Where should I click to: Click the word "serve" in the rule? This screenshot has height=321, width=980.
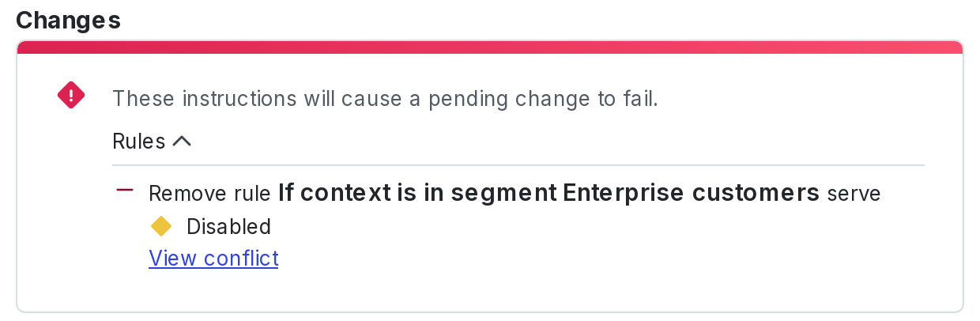pyautogui.click(x=854, y=194)
